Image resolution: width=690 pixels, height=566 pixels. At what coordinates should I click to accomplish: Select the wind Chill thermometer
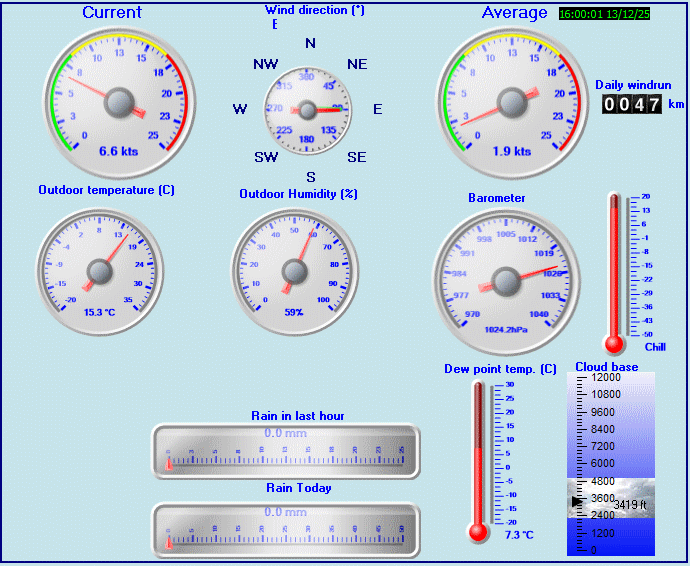[615, 272]
